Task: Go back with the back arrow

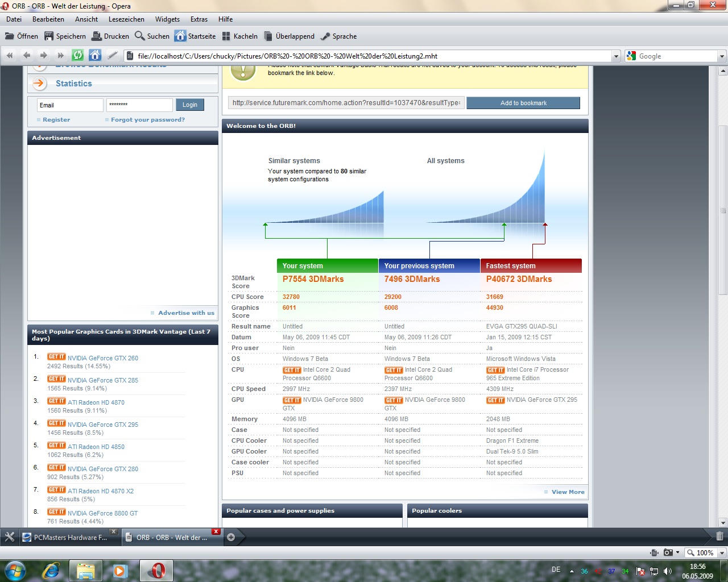Action: tap(27, 56)
